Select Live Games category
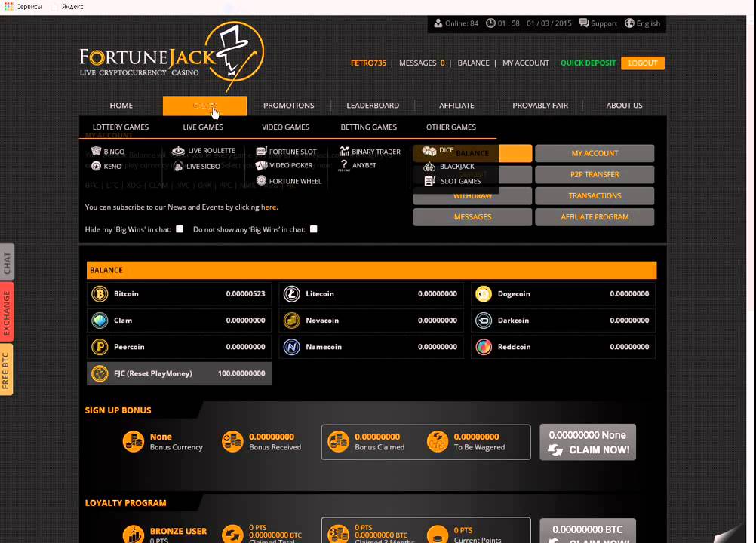 [203, 127]
